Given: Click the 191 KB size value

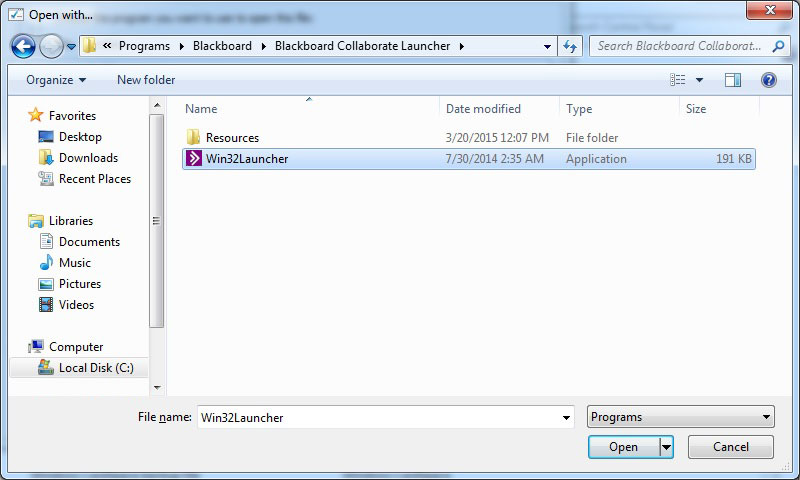Looking at the screenshot, I should 734,159.
